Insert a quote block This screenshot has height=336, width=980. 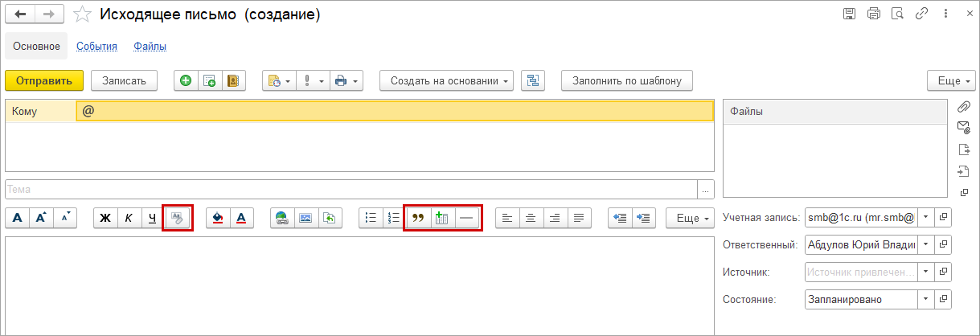pos(417,218)
